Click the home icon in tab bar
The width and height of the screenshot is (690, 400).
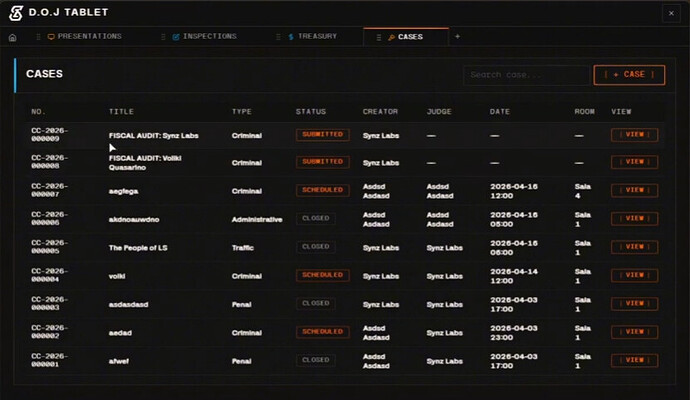[12, 37]
